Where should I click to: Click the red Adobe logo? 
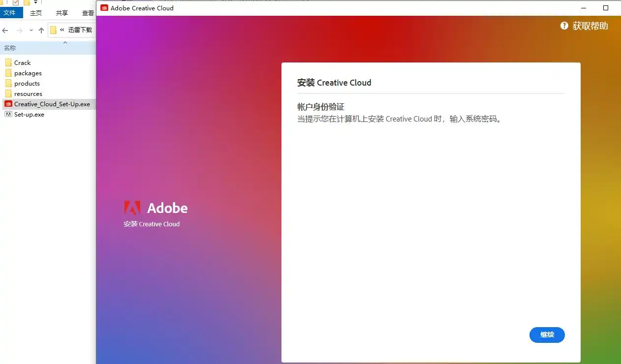tap(132, 208)
